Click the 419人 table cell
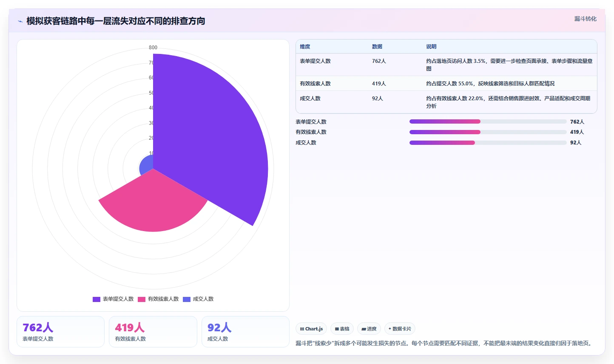 379,84
